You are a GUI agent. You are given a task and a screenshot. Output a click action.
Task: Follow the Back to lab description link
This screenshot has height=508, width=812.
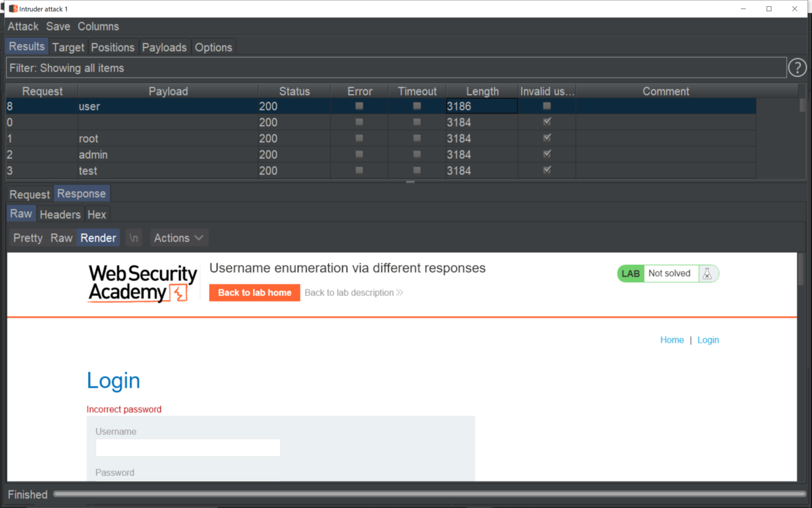[354, 293]
